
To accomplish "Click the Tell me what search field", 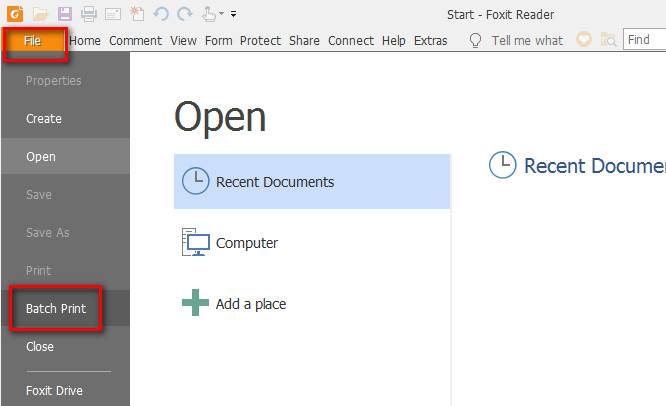I will [528, 41].
